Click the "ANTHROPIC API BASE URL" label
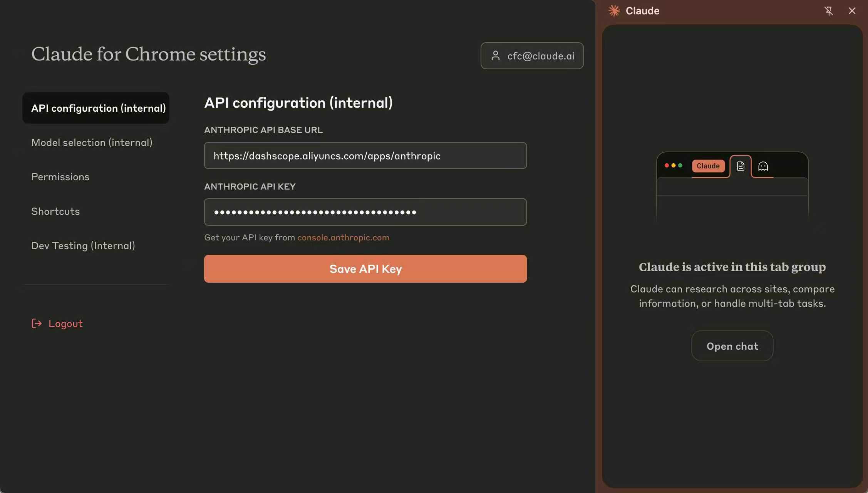 263,130
